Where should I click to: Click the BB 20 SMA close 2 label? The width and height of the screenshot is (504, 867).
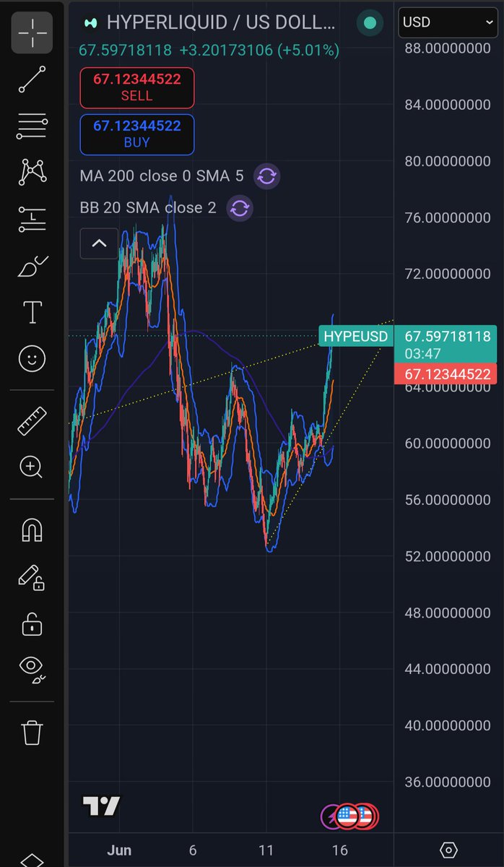[148, 208]
